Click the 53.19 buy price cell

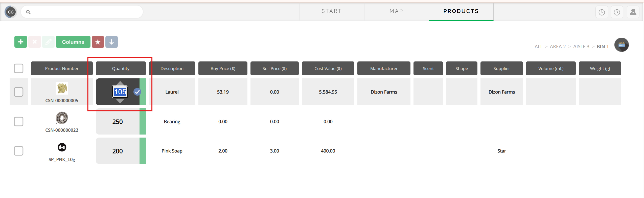pos(223,92)
